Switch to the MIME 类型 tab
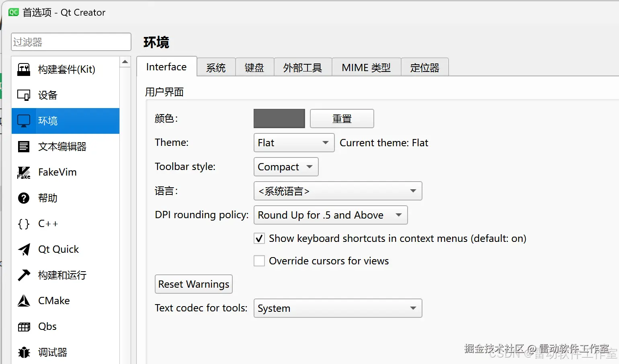The width and height of the screenshot is (619, 364). click(366, 67)
